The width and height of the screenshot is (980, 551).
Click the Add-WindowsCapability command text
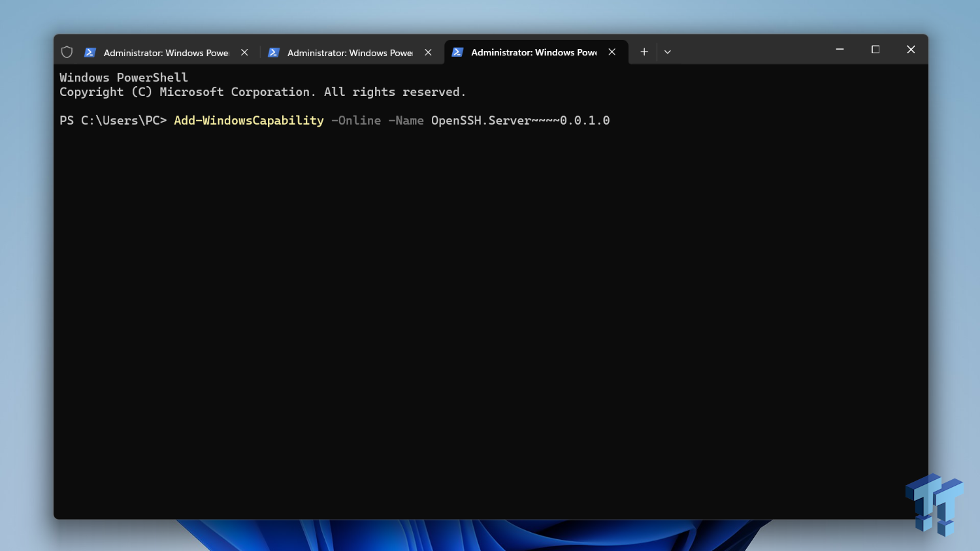(x=249, y=121)
